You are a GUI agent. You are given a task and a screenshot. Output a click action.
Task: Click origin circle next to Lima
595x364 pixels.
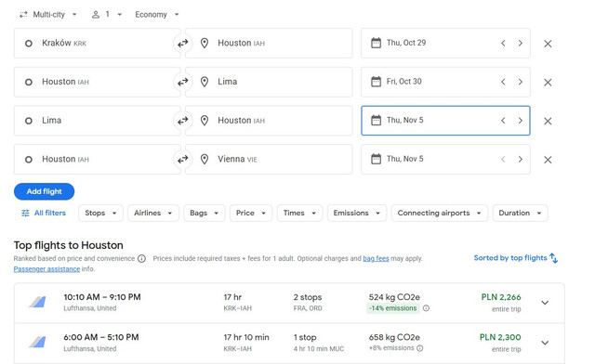point(29,121)
